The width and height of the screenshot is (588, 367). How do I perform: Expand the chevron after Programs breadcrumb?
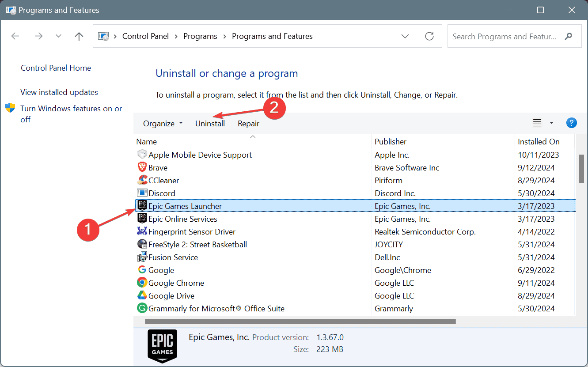(x=224, y=36)
